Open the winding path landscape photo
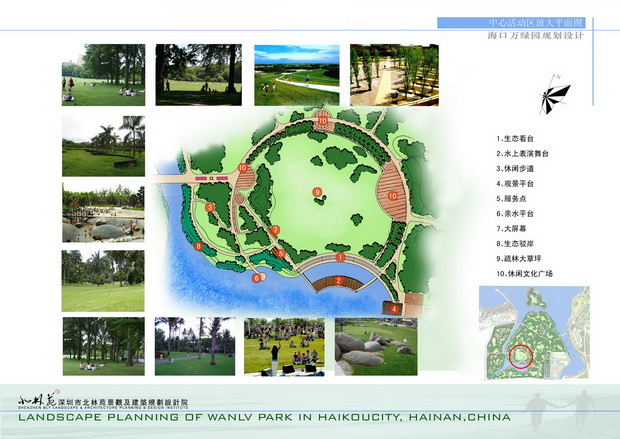The image size is (620, 439). (297, 74)
